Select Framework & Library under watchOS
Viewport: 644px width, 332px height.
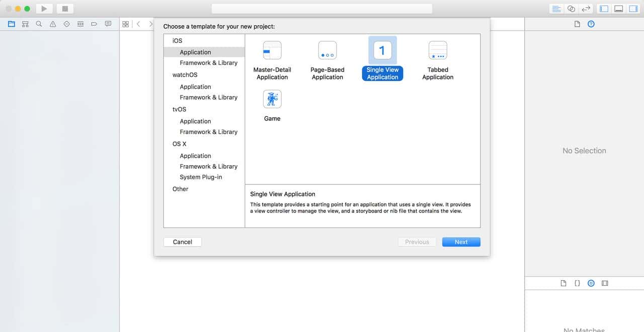coord(208,97)
